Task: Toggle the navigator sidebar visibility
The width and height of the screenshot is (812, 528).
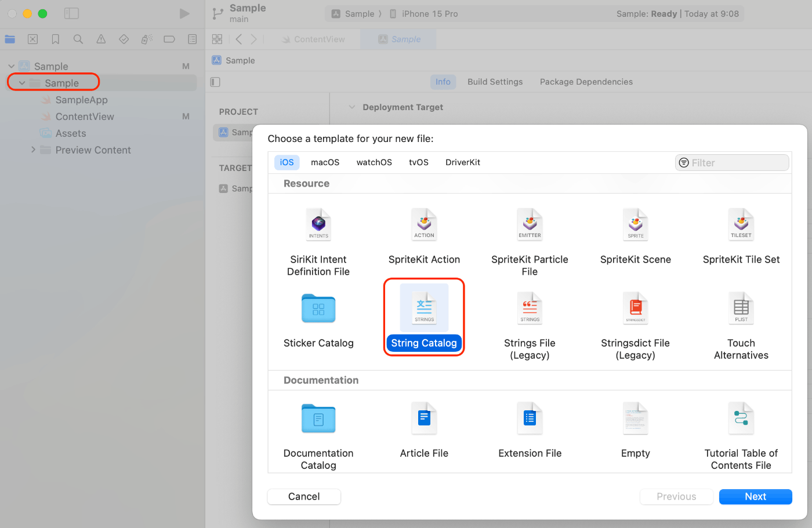Action: click(71, 13)
